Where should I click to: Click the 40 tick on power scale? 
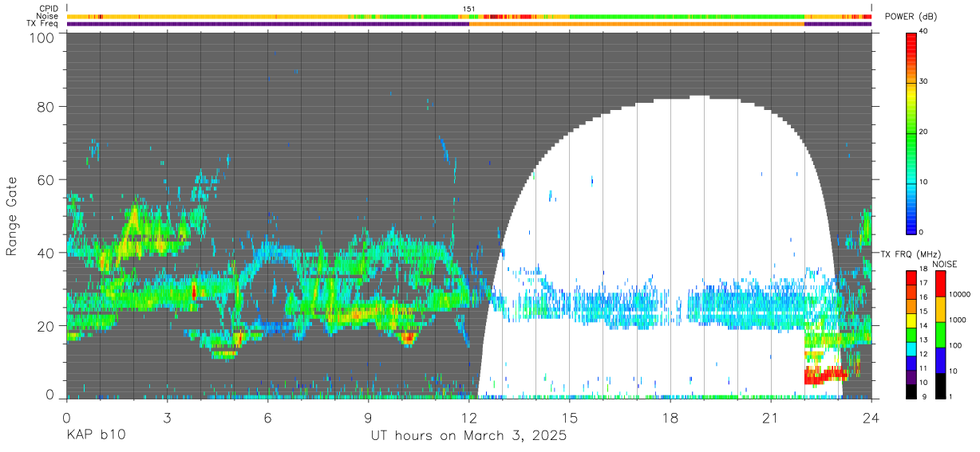(x=924, y=31)
